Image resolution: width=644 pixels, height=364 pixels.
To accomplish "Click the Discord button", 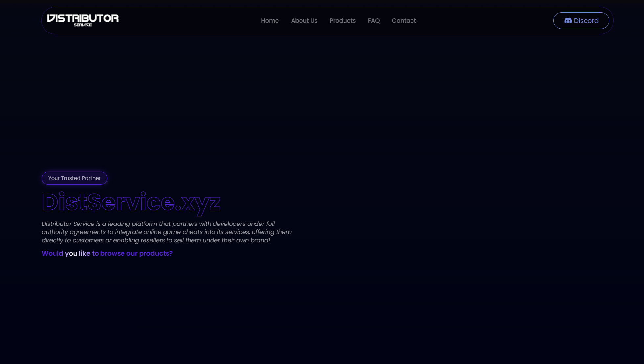I will (581, 21).
